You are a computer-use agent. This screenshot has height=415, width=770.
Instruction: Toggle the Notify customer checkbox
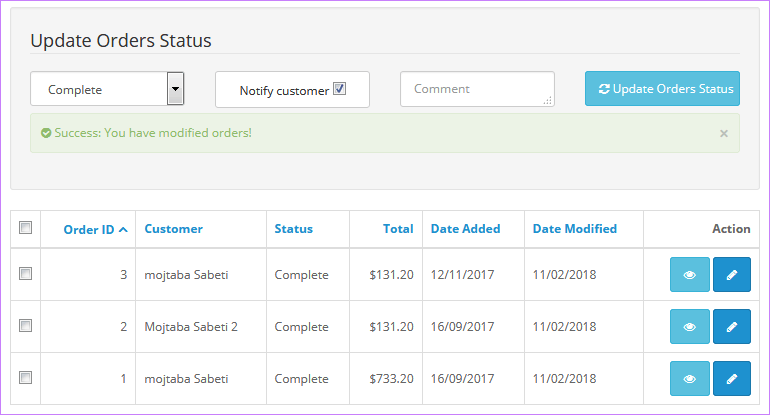(x=340, y=89)
